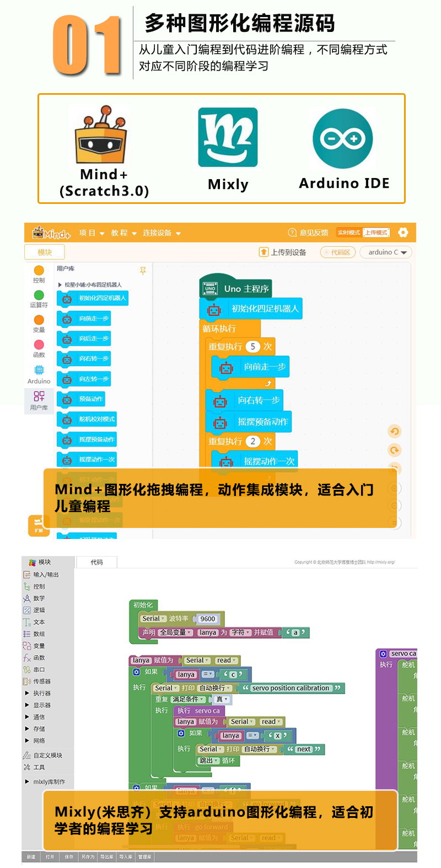Switch to Mind+ 模块 tab

click(x=45, y=252)
